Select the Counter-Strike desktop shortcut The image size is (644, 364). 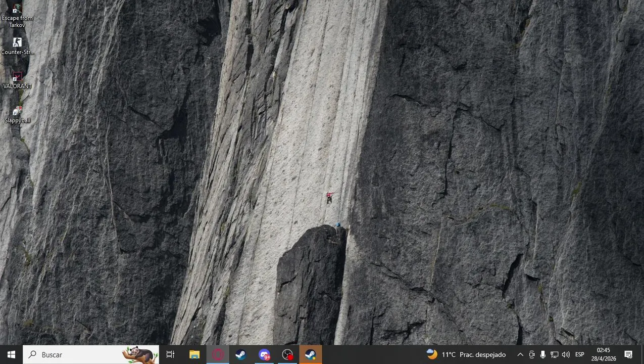click(x=17, y=46)
